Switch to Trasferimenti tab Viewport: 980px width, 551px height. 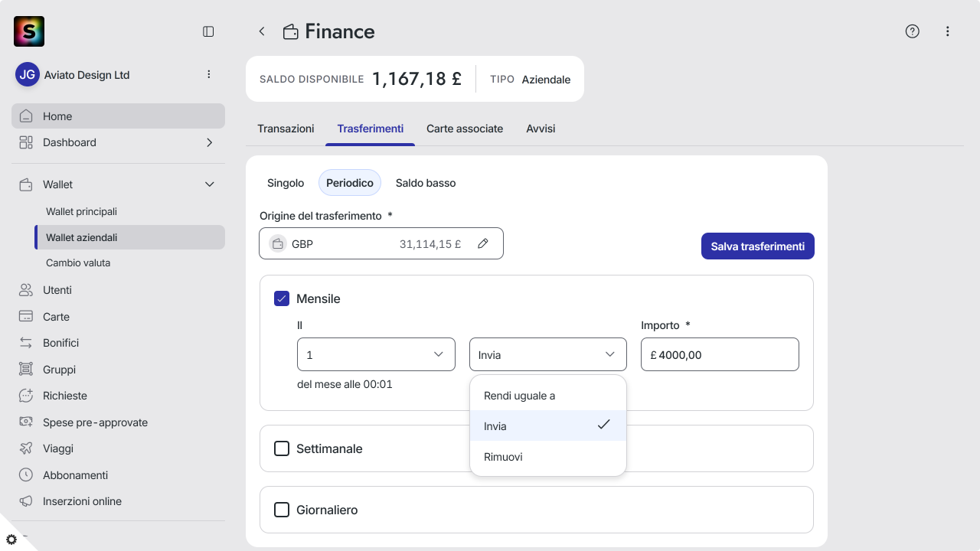[371, 129]
